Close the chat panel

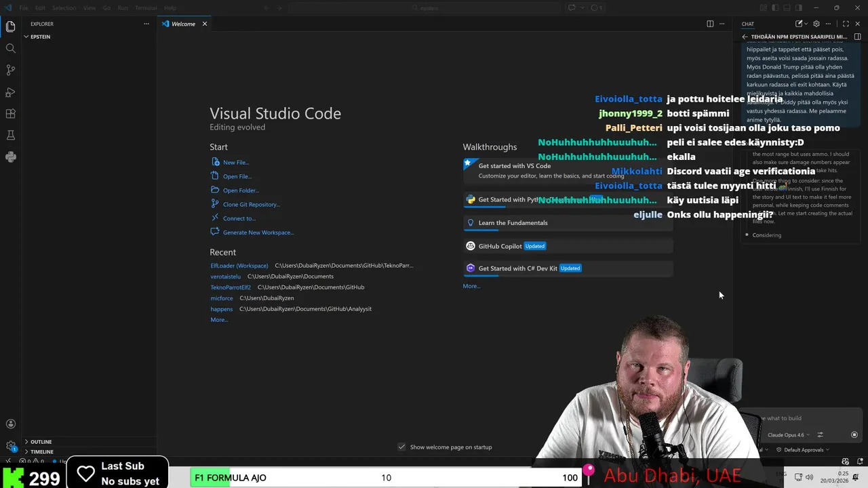coord(857,24)
